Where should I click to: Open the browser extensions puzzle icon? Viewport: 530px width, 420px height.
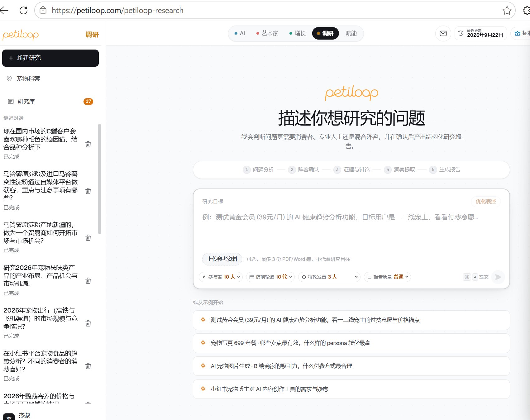pos(527,10)
